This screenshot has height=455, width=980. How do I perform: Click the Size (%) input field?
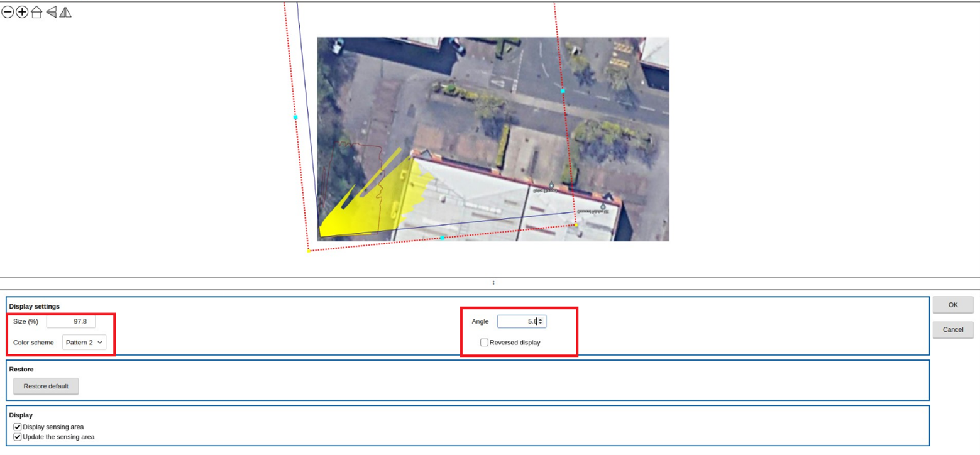(71, 321)
